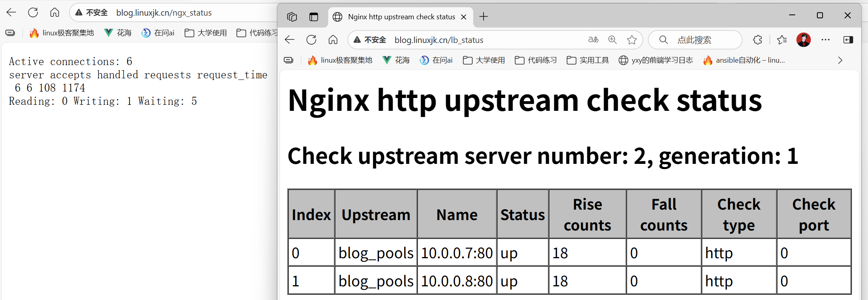Click the Check port column header
This screenshot has height=300, width=868.
coord(814,215)
